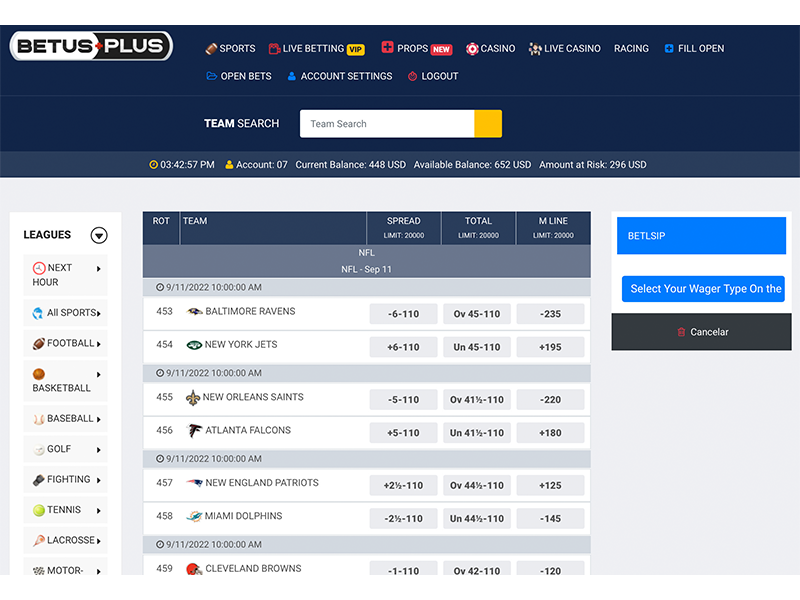Click the football icon beside Sports
The height and width of the screenshot is (600, 800).
[x=211, y=49]
